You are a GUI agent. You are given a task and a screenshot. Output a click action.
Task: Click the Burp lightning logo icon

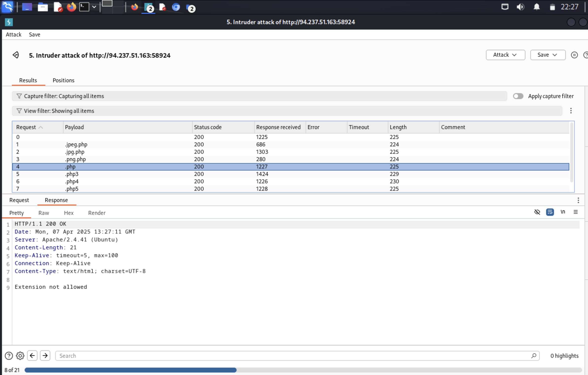pos(9,22)
